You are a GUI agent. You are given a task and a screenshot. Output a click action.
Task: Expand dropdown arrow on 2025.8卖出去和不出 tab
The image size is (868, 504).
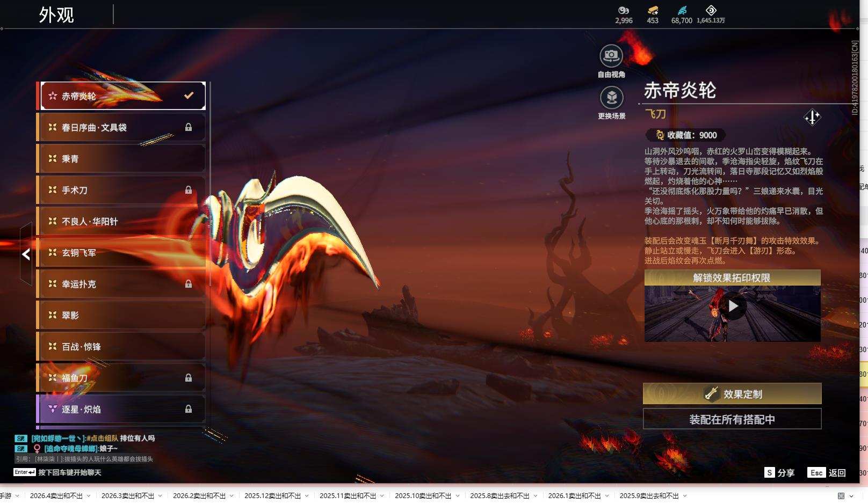tap(535, 496)
